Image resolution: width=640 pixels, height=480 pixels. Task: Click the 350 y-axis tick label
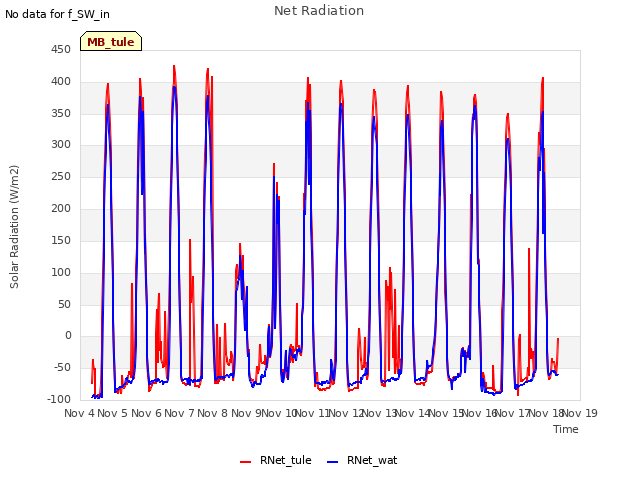coord(61,113)
